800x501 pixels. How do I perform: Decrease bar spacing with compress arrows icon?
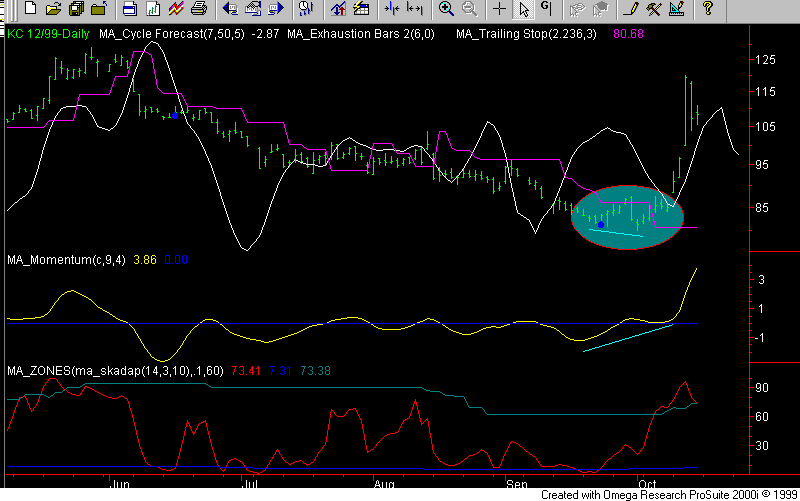[391, 10]
